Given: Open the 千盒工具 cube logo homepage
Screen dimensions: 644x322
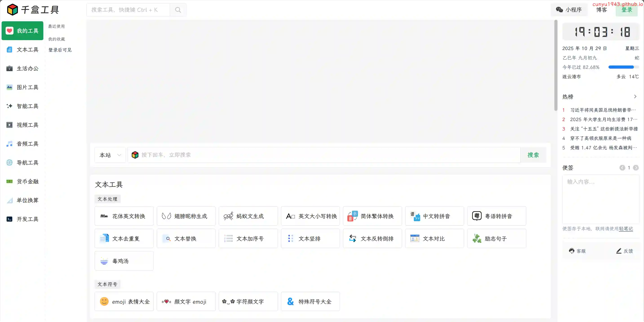Looking at the screenshot, I should point(13,9).
